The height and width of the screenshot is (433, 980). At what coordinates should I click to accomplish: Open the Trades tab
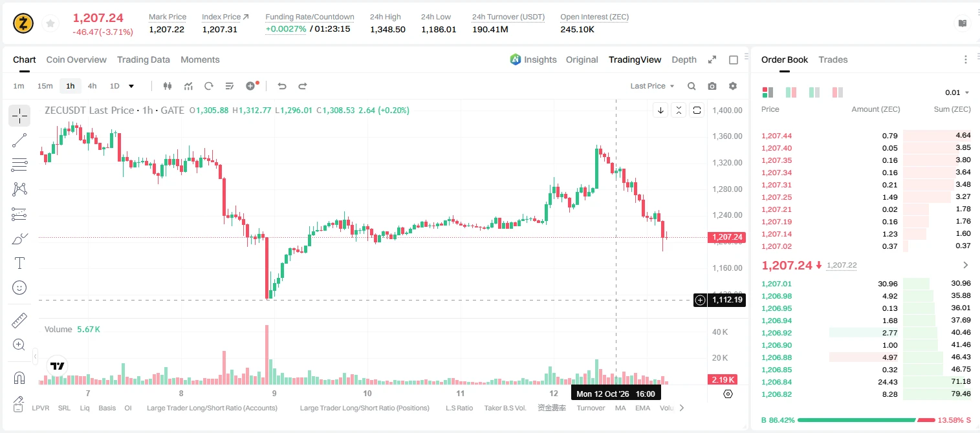833,59
